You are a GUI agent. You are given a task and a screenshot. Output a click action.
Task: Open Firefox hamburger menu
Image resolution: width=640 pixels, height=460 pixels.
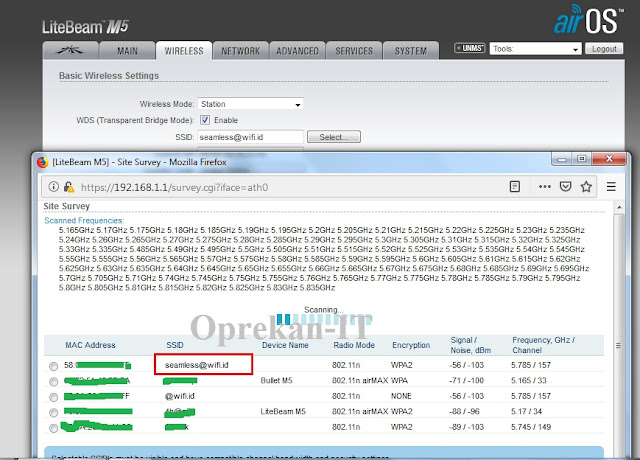coord(611,187)
